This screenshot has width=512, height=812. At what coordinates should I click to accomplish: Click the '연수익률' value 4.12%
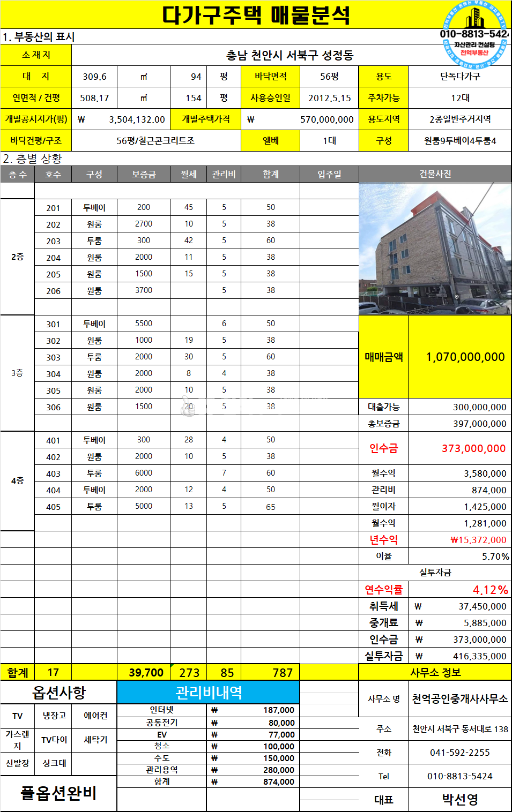pyautogui.click(x=490, y=590)
